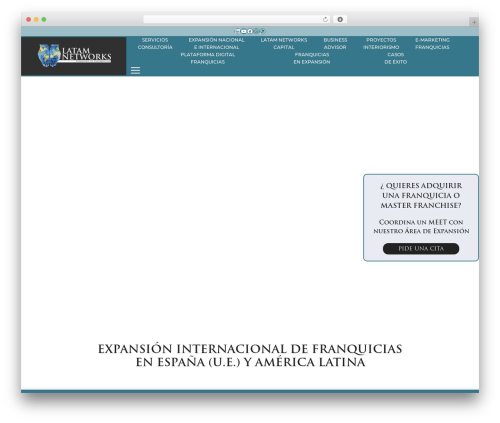Image resolution: width=500 pixels, height=423 pixels.
Task: Open the Proyectos Interiorismo menu
Action: pyautogui.click(x=381, y=44)
